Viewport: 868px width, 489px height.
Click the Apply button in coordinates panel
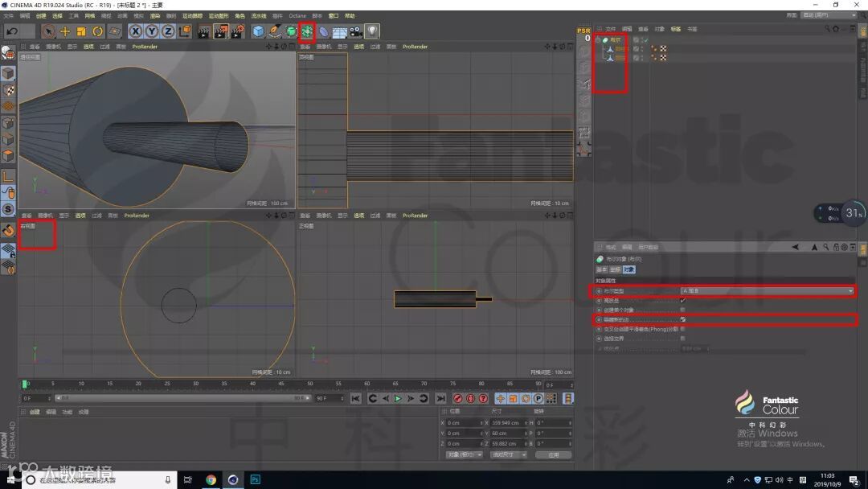pyautogui.click(x=553, y=454)
